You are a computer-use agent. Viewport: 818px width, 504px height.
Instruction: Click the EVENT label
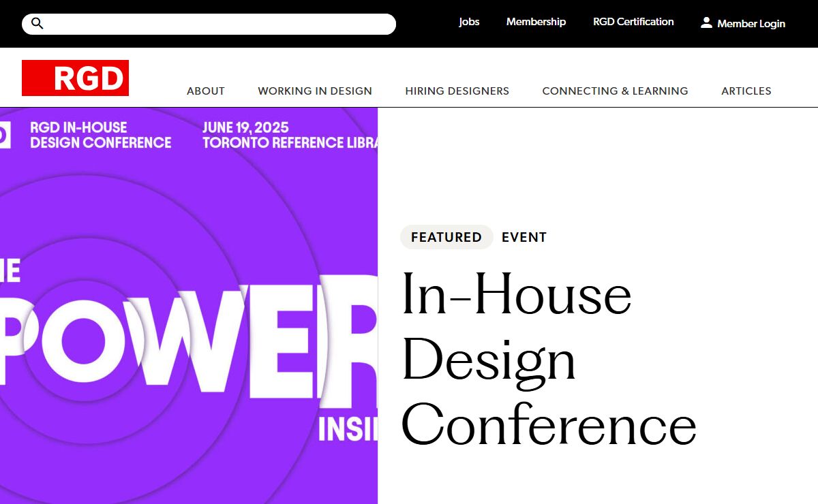pyautogui.click(x=524, y=237)
